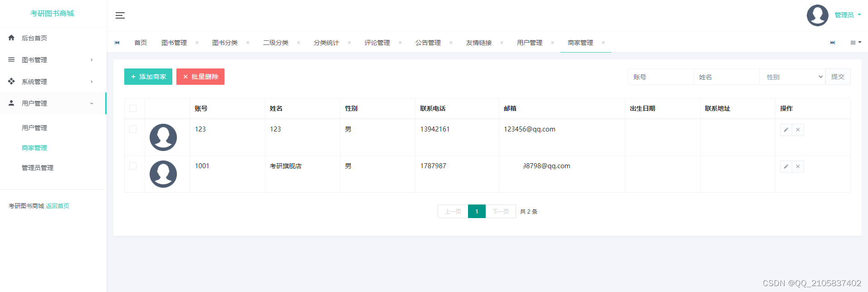
Task: Select 管理员管理 submenu item
Action: (38, 168)
